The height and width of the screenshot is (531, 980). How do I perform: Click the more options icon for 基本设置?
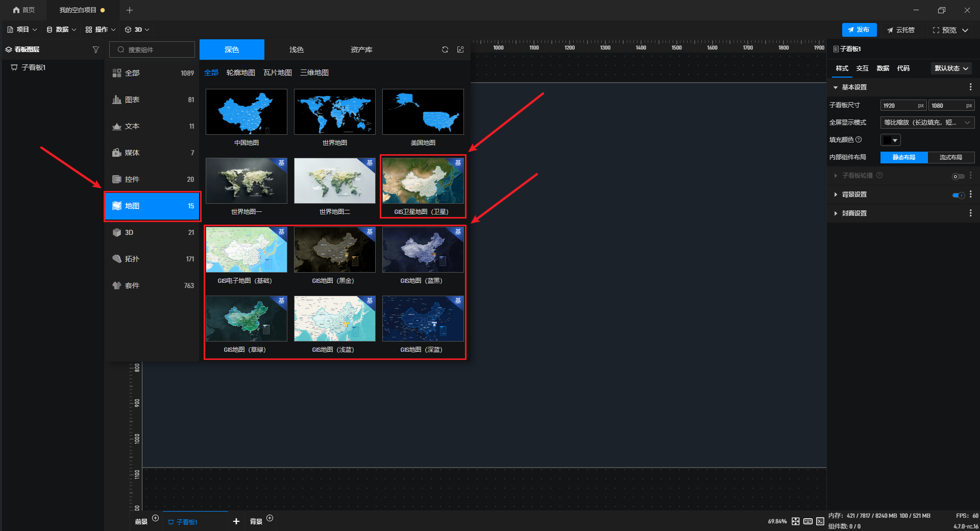[970, 87]
